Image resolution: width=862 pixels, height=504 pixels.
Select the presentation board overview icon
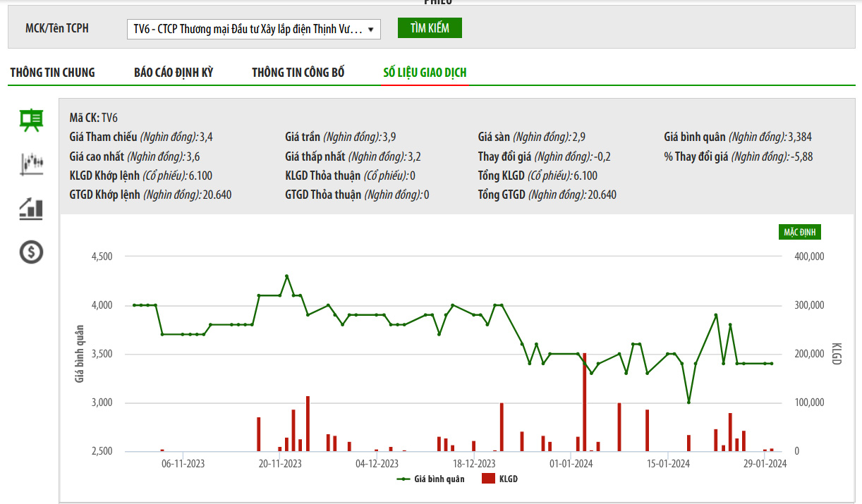(31, 121)
